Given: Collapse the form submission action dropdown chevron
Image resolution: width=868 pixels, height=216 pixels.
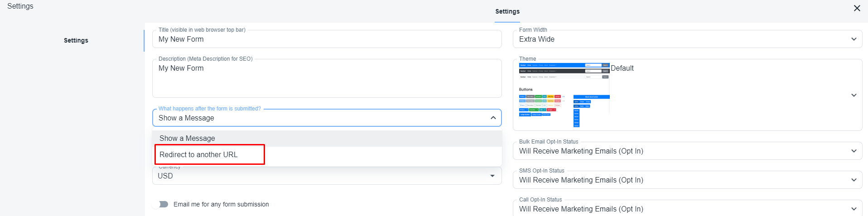Looking at the screenshot, I should click(x=493, y=118).
